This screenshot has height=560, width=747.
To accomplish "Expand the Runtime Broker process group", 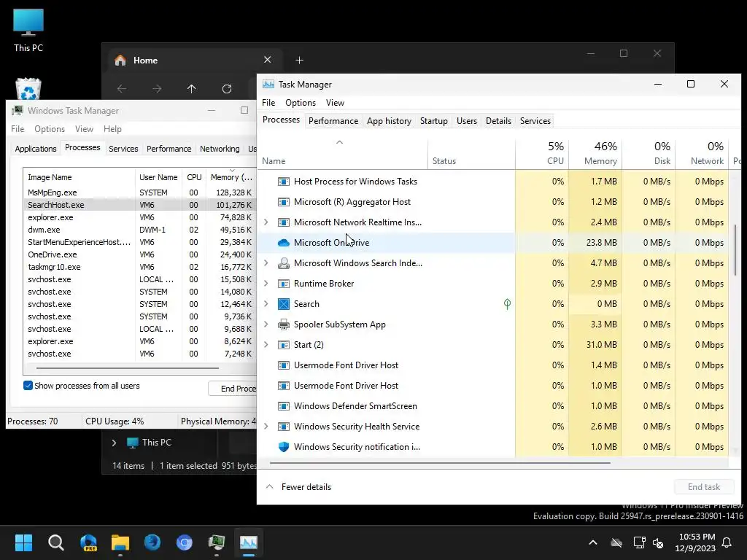I will coord(266,284).
